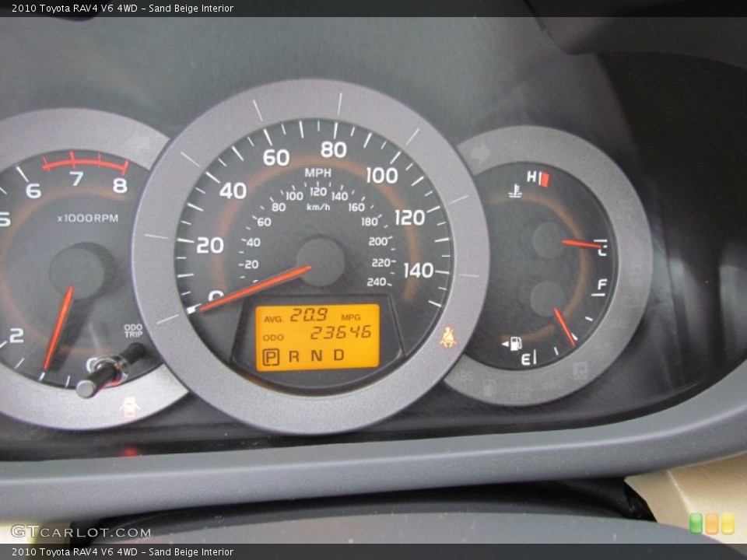This screenshot has width=747, height=560.
Task: Click the security car-lock indicator light
Action: tap(129, 407)
